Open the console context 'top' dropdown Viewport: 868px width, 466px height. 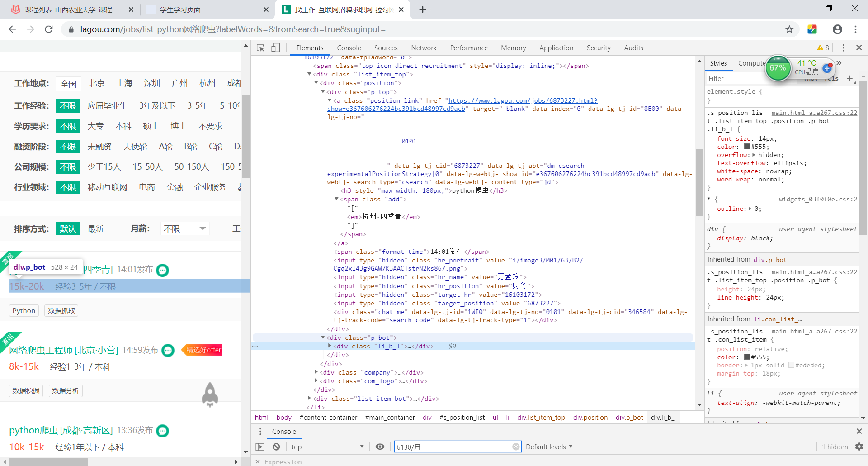(x=327, y=447)
